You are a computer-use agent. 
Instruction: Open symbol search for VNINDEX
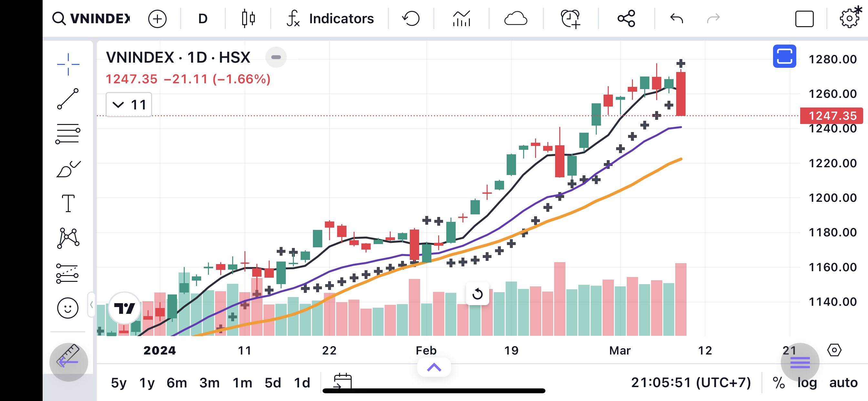(91, 18)
